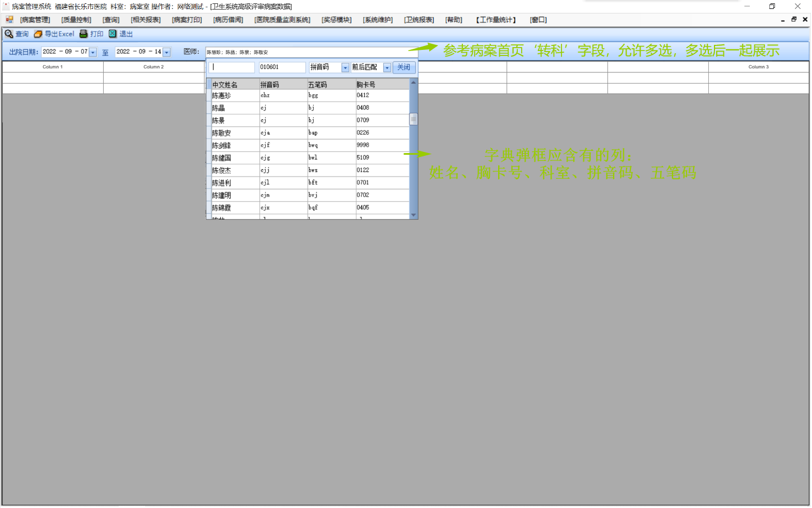Viewport: 812px width, 508px height.
Task: Click the 打印 print toolbar button
Action: (x=91, y=34)
